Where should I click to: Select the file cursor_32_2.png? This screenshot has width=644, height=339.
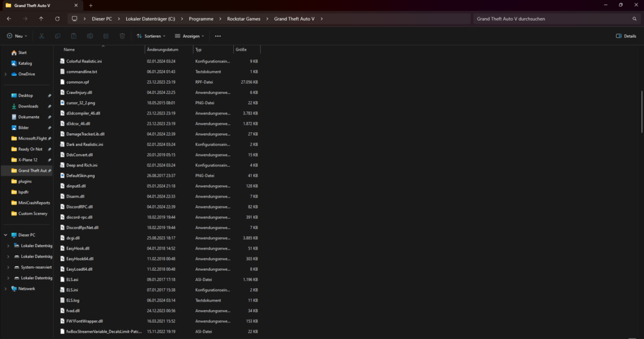coord(80,103)
